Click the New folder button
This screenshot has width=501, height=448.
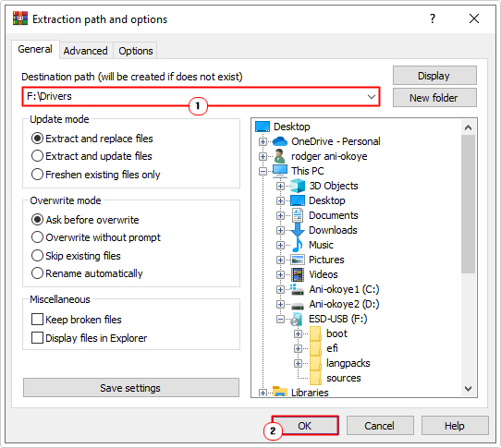434,98
